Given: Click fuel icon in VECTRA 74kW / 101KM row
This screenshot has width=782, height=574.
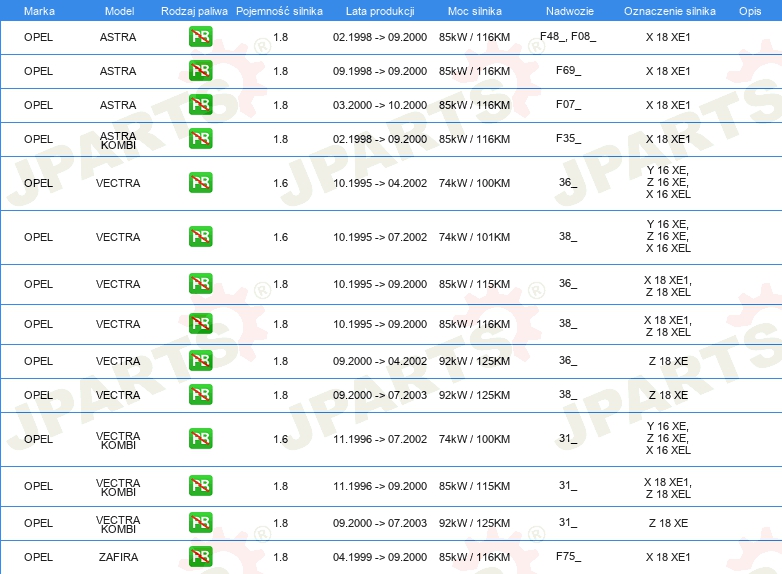Looking at the screenshot, I should coord(200,236).
